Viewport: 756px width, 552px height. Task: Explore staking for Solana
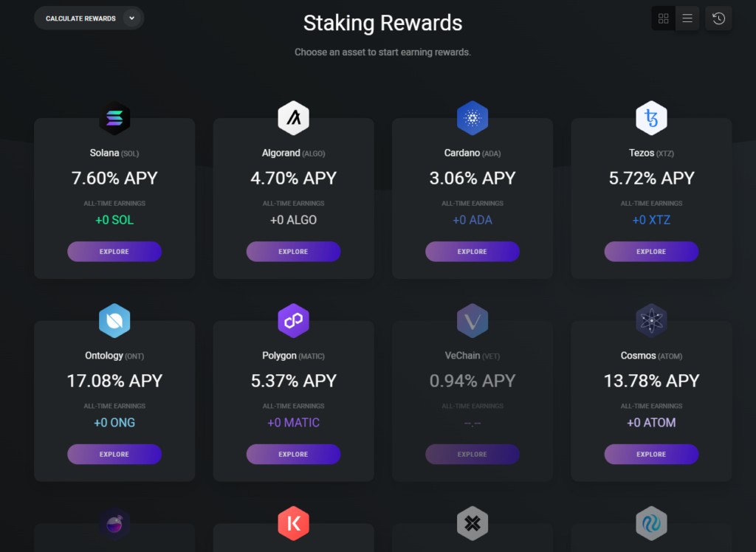(x=114, y=251)
